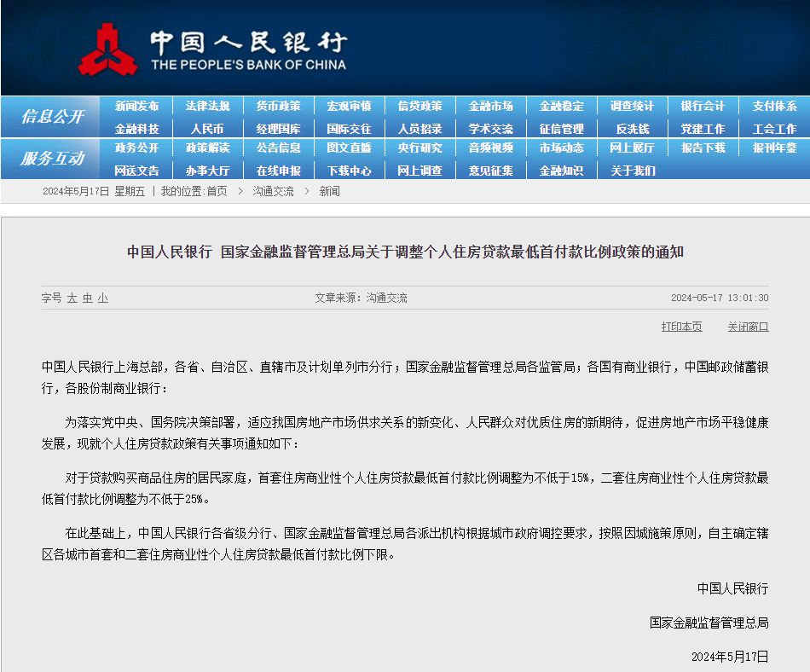Go to 政务公开 section

(136, 148)
